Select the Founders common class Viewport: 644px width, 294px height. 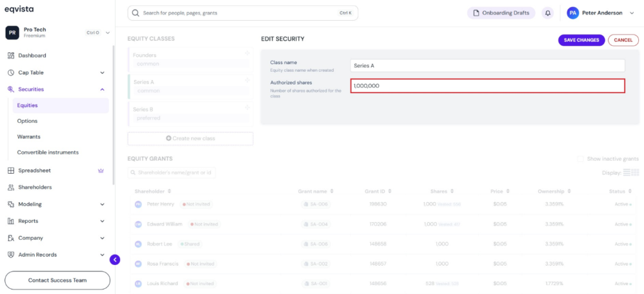tap(191, 60)
